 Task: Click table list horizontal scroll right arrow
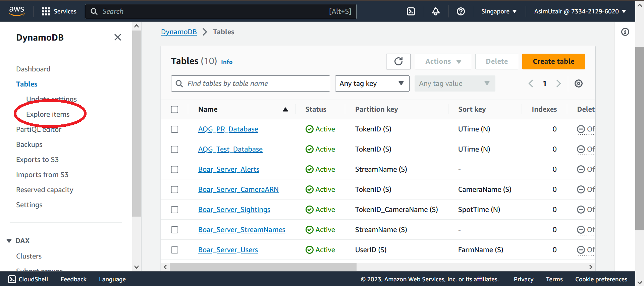[x=591, y=267]
